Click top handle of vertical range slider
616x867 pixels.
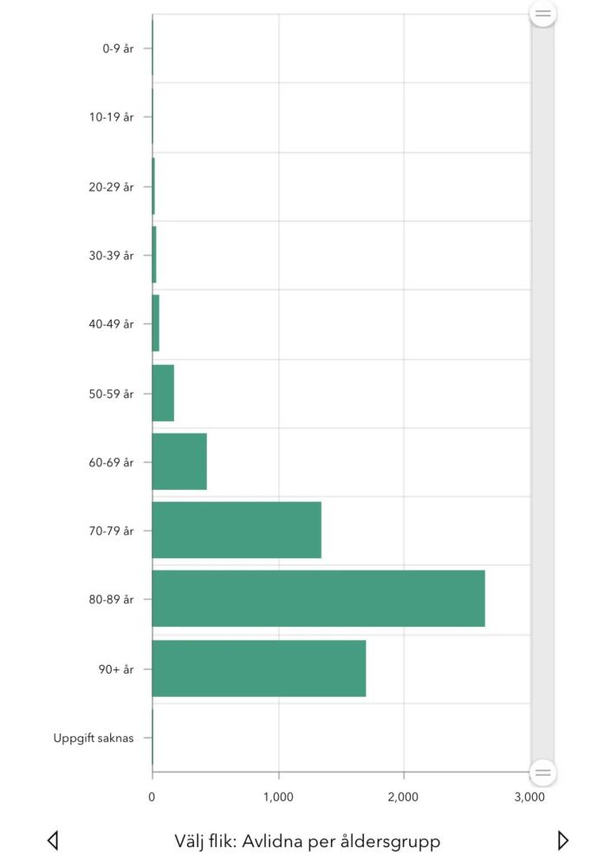pyautogui.click(x=542, y=13)
